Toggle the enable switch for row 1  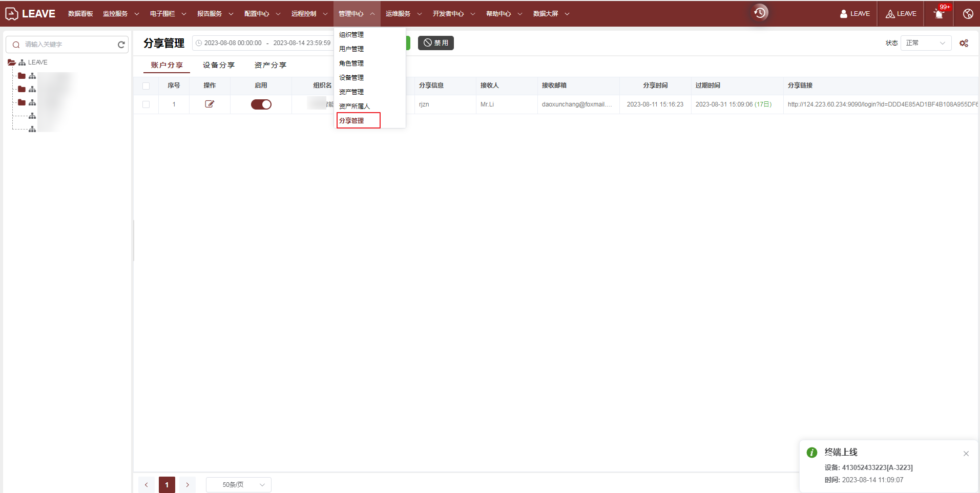[261, 104]
